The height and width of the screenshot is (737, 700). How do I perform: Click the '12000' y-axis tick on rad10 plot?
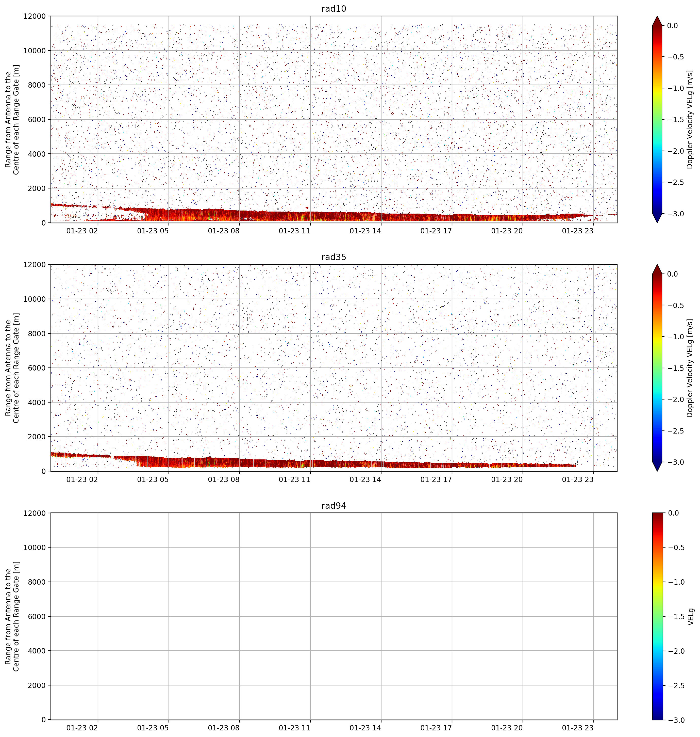[x=35, y=17]
